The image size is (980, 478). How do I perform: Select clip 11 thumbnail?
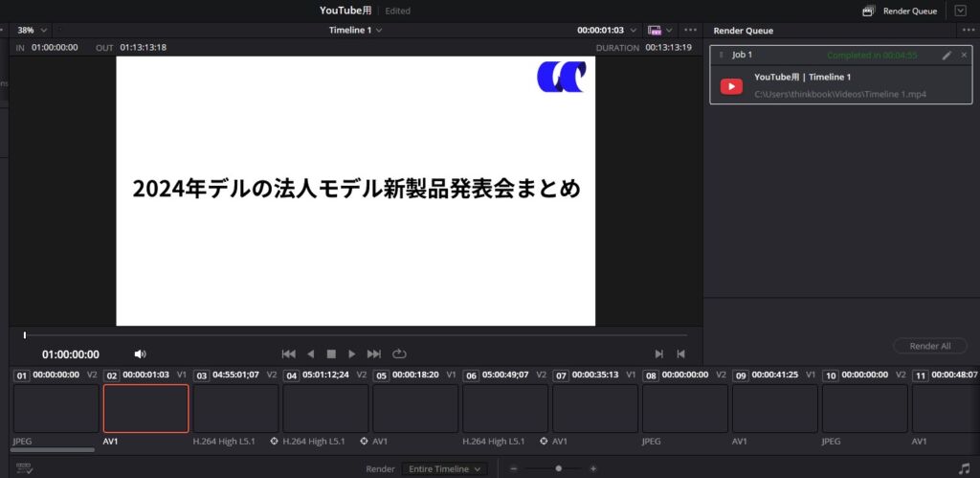(946, 409)
